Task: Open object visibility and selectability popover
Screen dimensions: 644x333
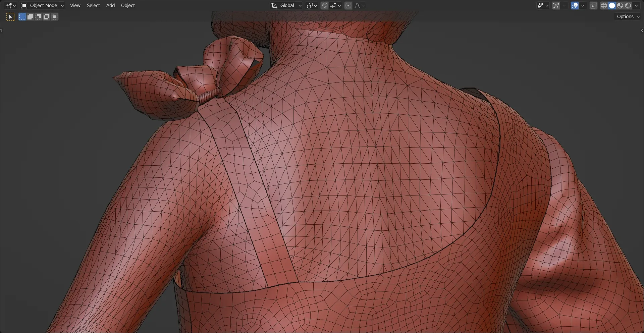Action: tap(542, 5)
